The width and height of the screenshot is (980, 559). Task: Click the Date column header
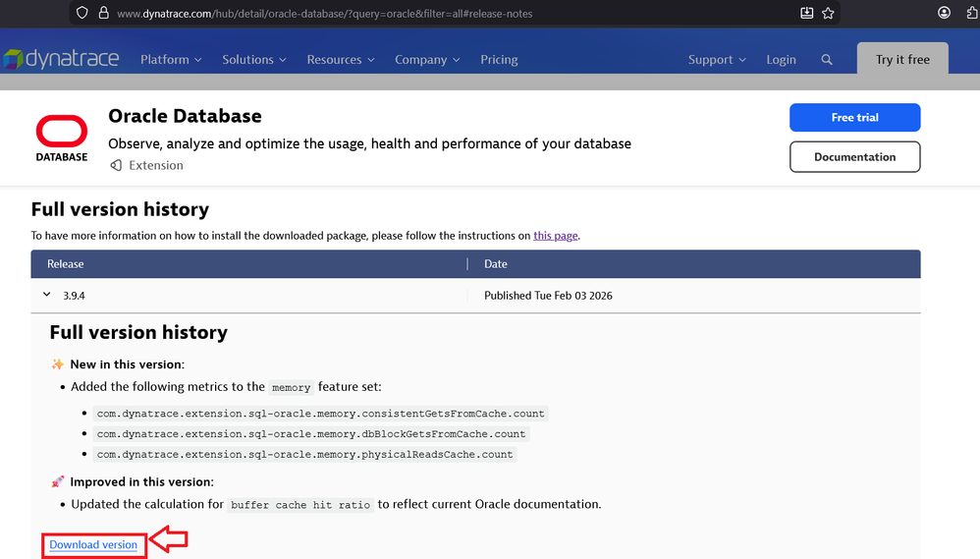coord(496,264)
